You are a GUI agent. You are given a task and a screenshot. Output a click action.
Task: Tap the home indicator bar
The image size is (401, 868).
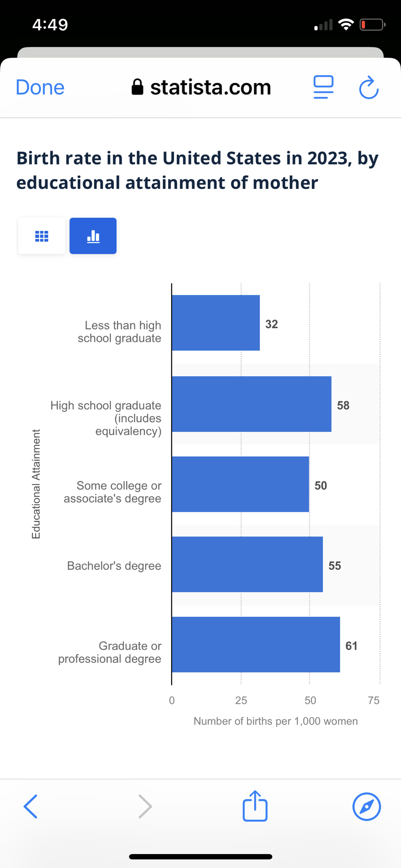[201, 857]
